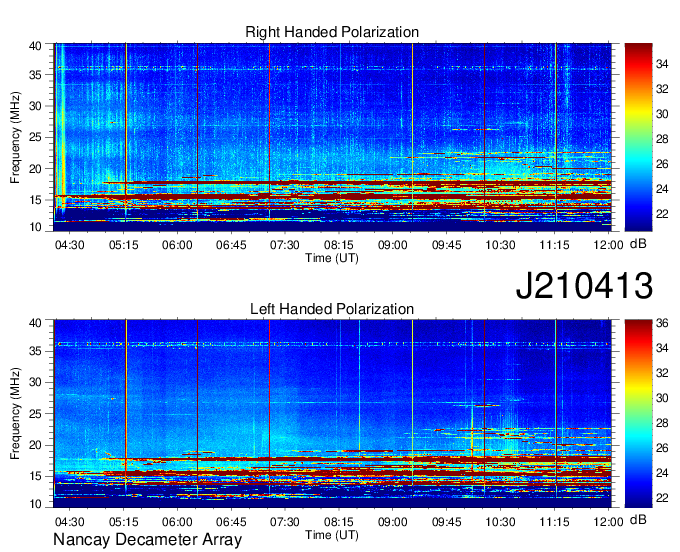The height and width of the screenshot is (552, 680).
Task: Select the 32 value on upper color bar
Action: click(x=662, y=89)
